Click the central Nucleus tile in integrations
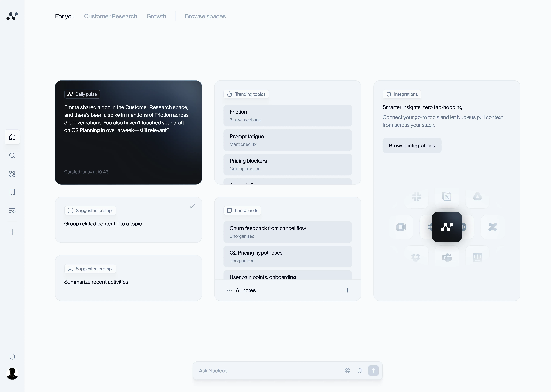This screenshot has width=551, height=392. click(x=447, y=227)
